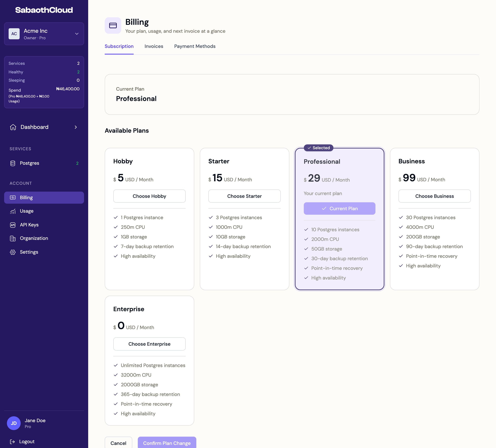Click '2000GB storage' feature text
The height and width of the screenshot is (448, 496).
click(x=139, y=384)
